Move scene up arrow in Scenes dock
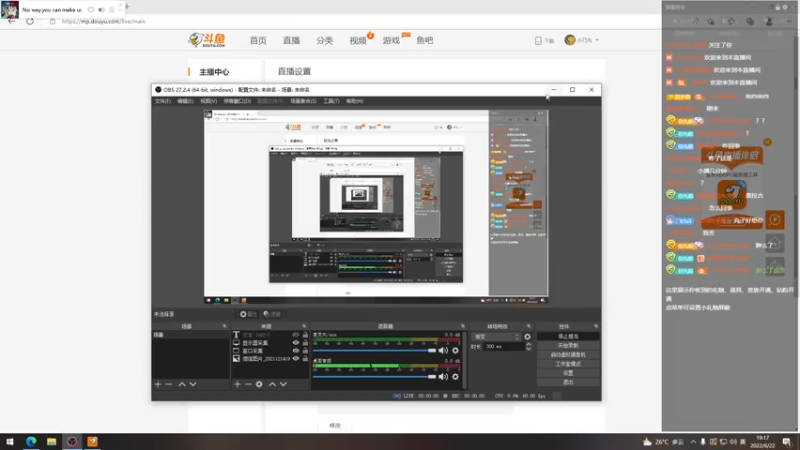 point(182,384)
